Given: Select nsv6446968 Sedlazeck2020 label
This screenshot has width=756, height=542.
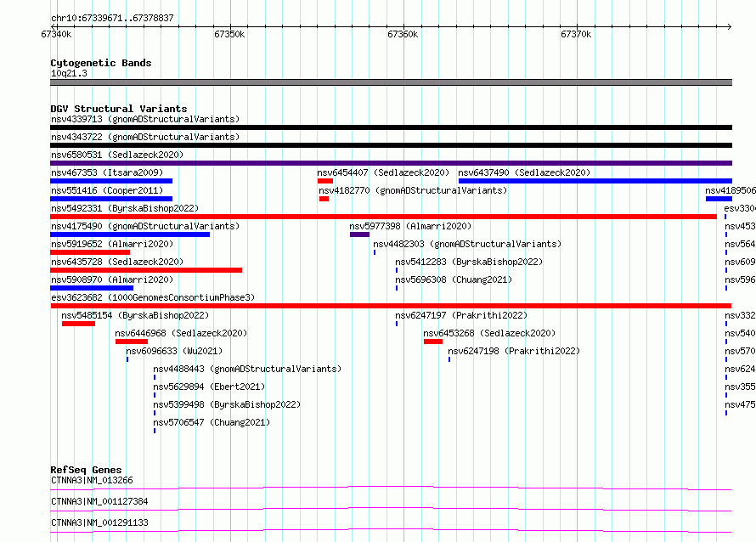Looking at the screenshot, I should (x=181, y=333).
